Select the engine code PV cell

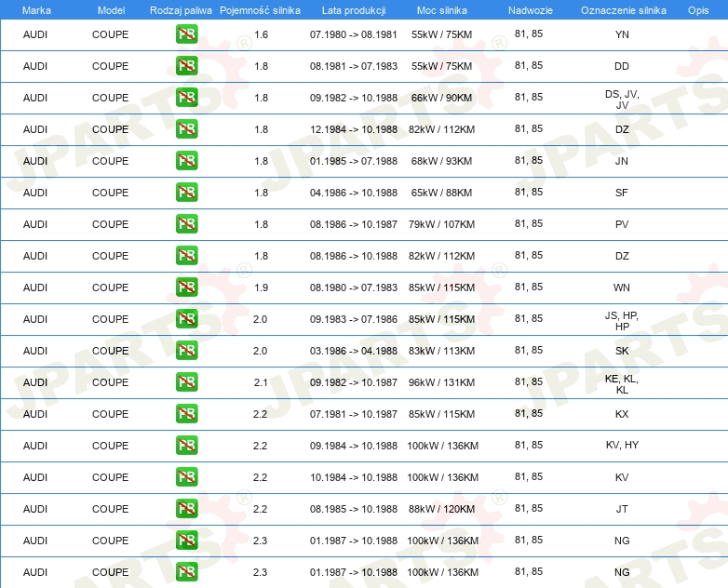tap(622, 224)
